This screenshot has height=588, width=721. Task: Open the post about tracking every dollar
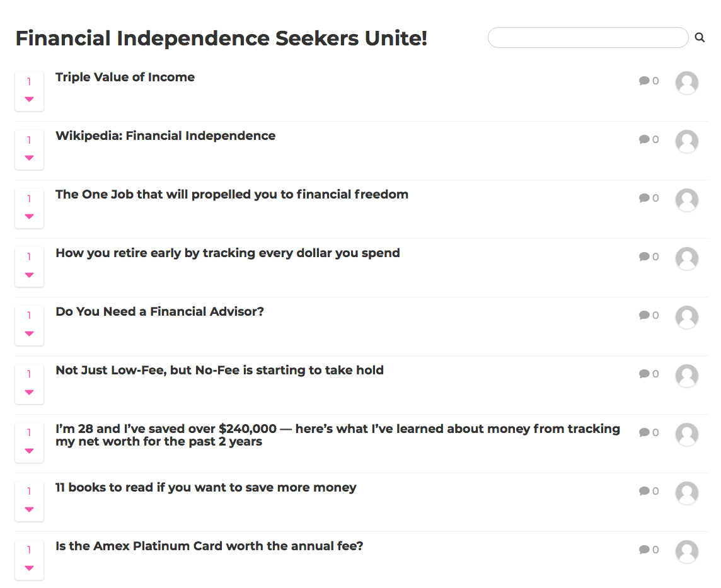coord(228,253)
